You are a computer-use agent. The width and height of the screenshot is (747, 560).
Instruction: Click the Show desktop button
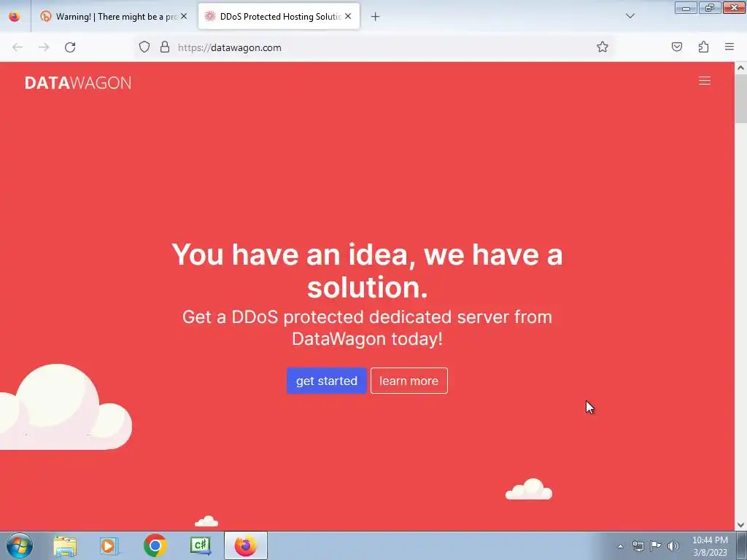click(742, 546)
